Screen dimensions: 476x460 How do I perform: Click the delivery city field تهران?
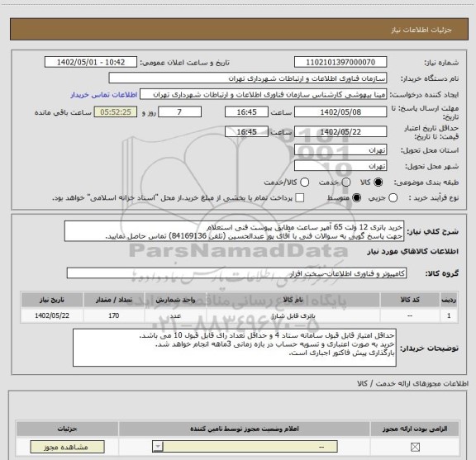(x=340, y=166)
